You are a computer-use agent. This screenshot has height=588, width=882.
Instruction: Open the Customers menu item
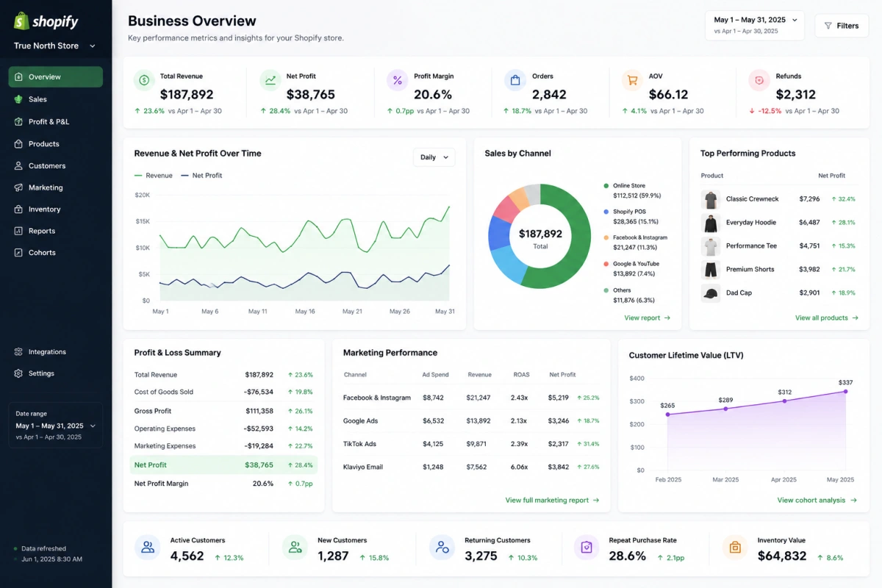[56, 166]
